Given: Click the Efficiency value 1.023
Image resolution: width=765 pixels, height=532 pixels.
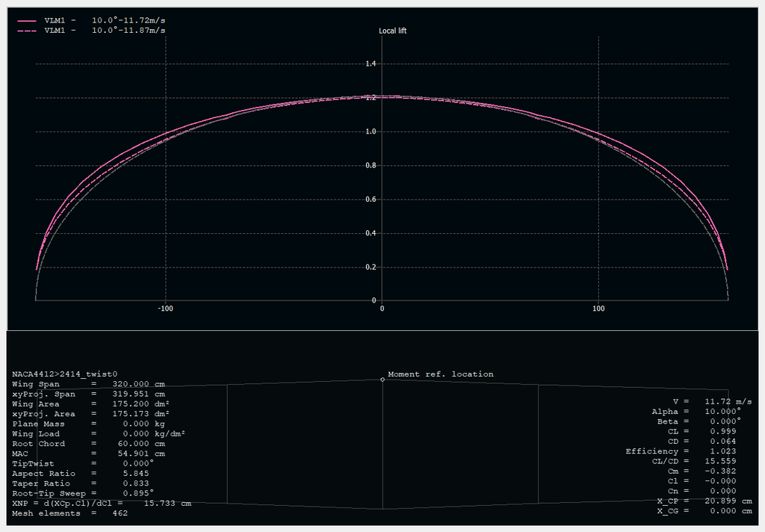Looking at the screenshot, I should [720, 451].
